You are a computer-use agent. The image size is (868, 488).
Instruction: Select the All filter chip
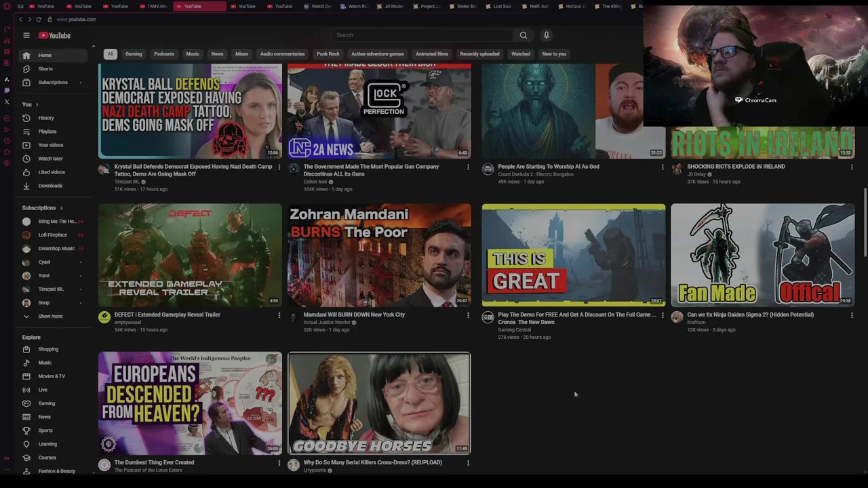tap(110, 54)
